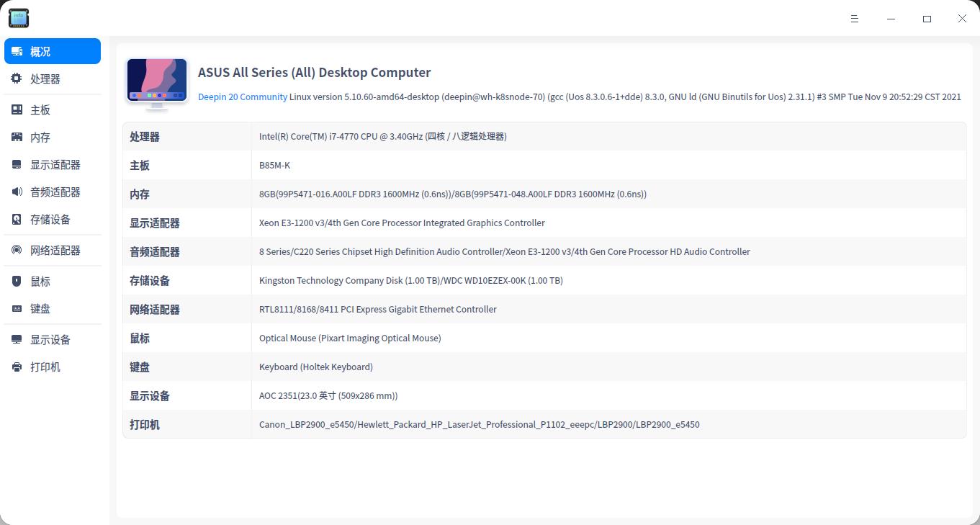Screen dimensions: 980x525
Task: Show 显示适配器 details from sidebar
Action: click(53, 164)
